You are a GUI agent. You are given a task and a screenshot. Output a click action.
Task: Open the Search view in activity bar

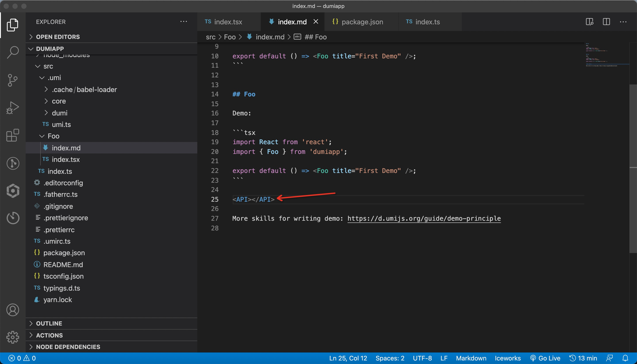tap(13, 52)
